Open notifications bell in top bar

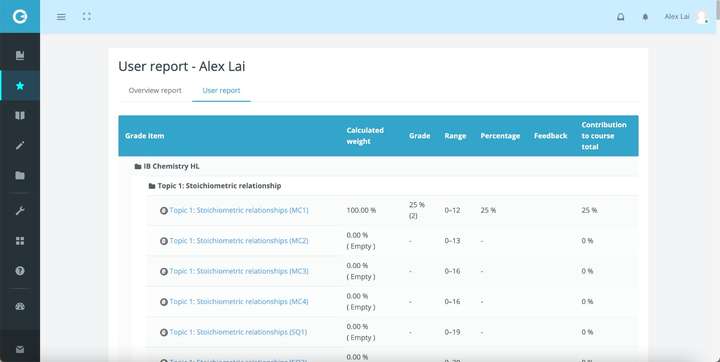(620, 17)
